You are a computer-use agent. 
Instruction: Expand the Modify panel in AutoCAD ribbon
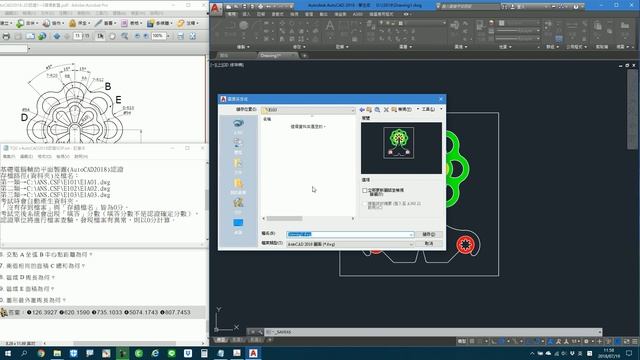(x=299, y=47)
